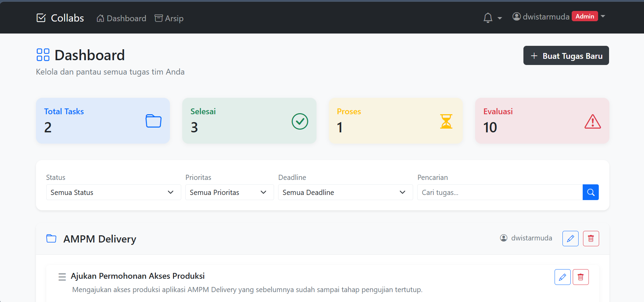Click the folder icon on Total Tasks card
Image resolution: width=644 pixels, height=302 pixels.
click(153, 121)
